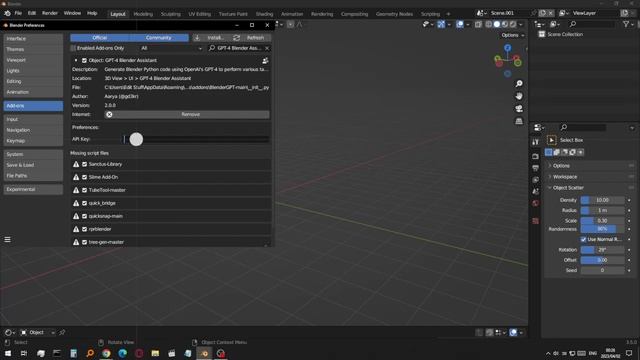640x360 pixels.
Task: Click the Select Box tool icon
Action: [x=551, y=140]
